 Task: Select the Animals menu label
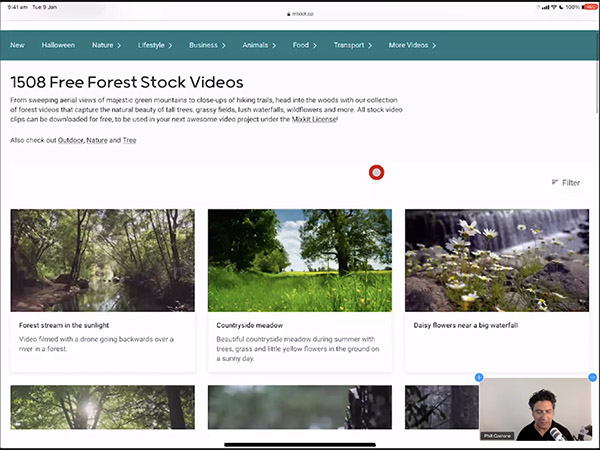coord(255,45)
